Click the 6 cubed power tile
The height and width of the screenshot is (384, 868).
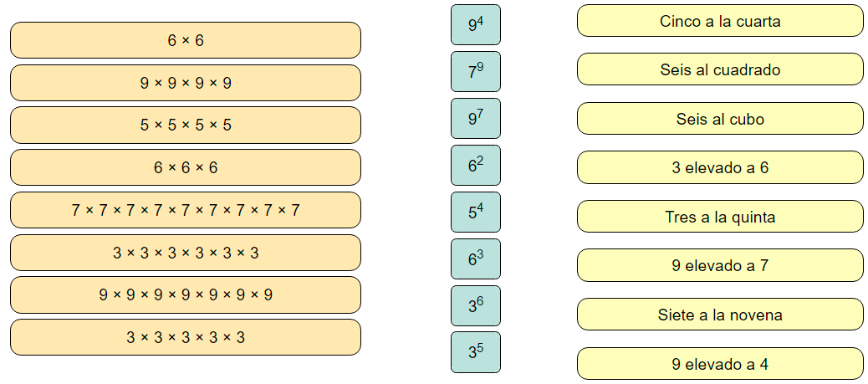(475, 259)
